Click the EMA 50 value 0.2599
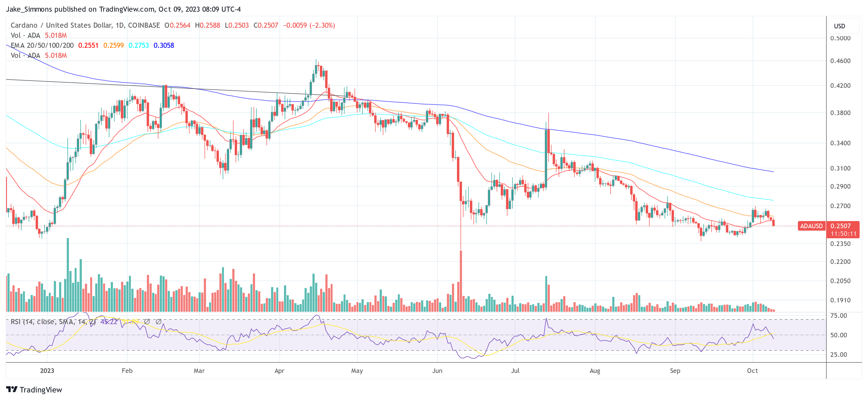Image resolution: width=868 pixels, height=400 pixels. tap(114, 45)
